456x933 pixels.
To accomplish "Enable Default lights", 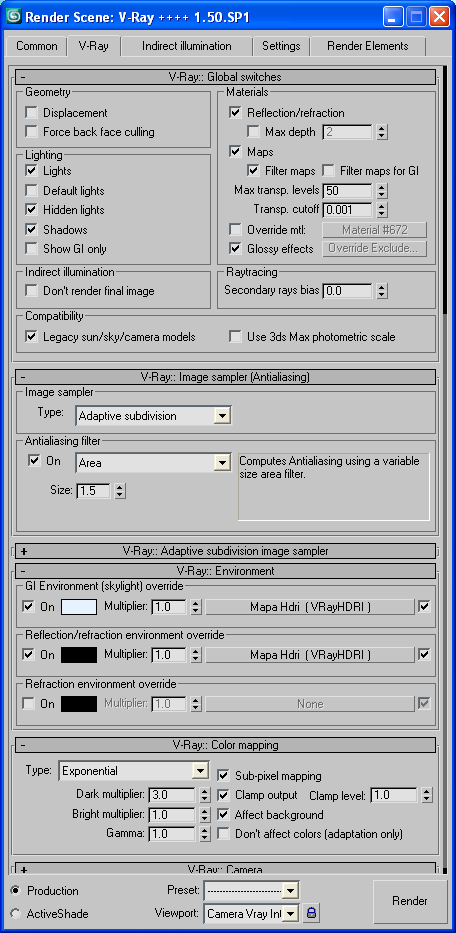I will (31, 190).
